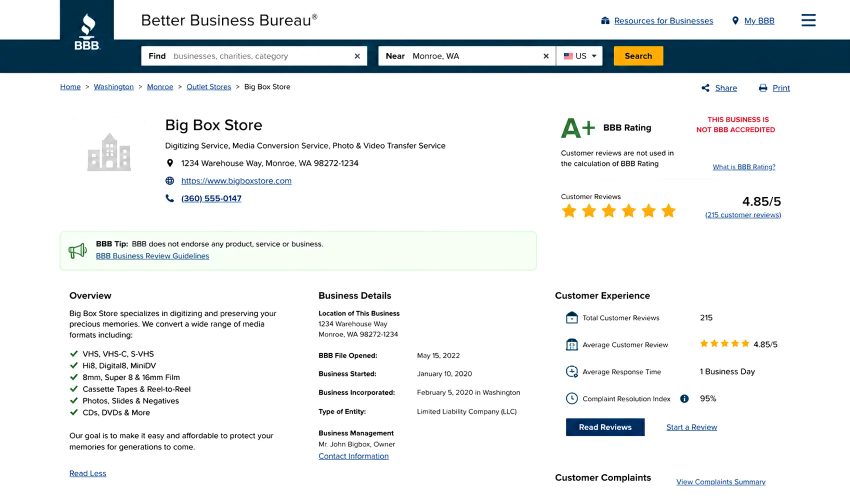The width and height of the screenshot is (850, 500).
Task: Click the VHS, VHS-C, S-VHS list item
Action: click(118, 354)
